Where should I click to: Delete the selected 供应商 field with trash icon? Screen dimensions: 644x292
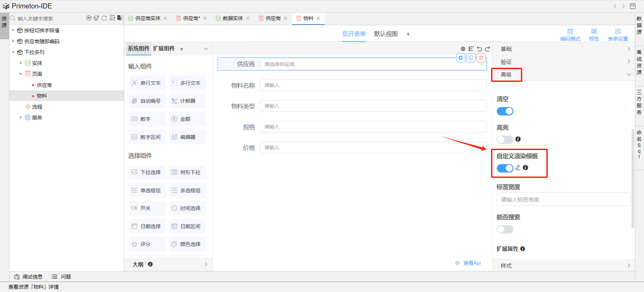click(x=481, y=58)
